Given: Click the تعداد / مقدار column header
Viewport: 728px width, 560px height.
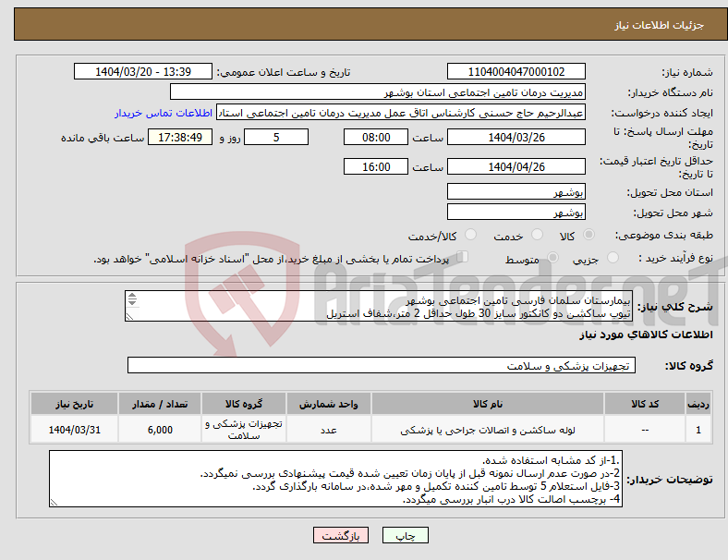Looking at the screenshot, I should click(x=160, y=404).
